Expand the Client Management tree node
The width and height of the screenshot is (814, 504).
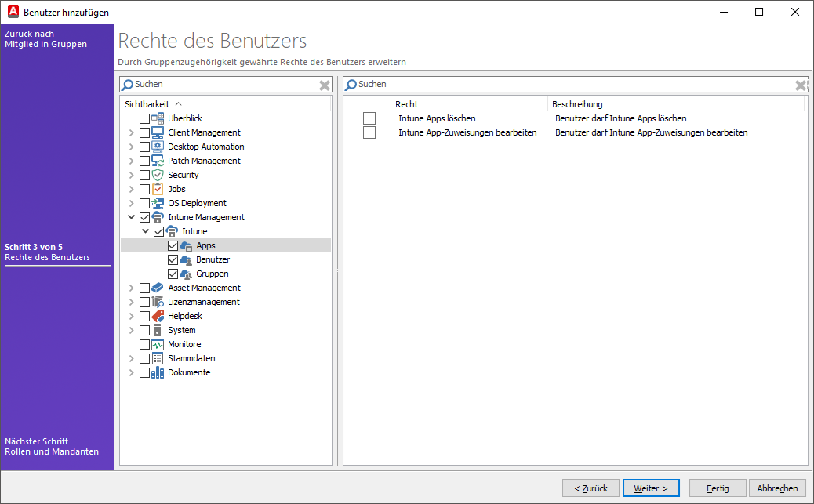tap(131, 132)
